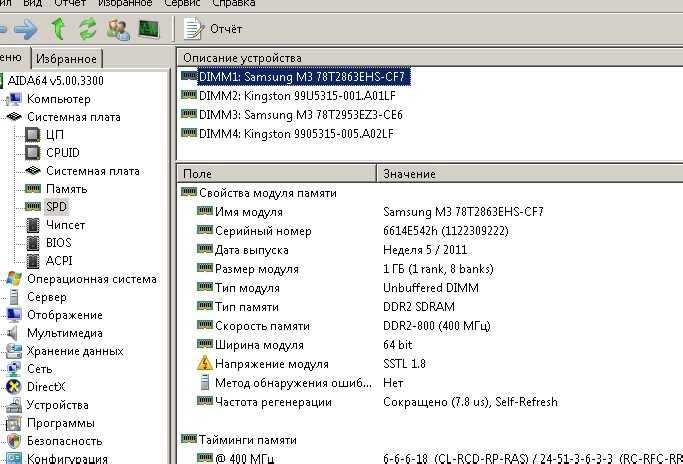This screenshot has height=464, width=683.
Task: Click the green refresh arrows icon
Action: point(88,29)
